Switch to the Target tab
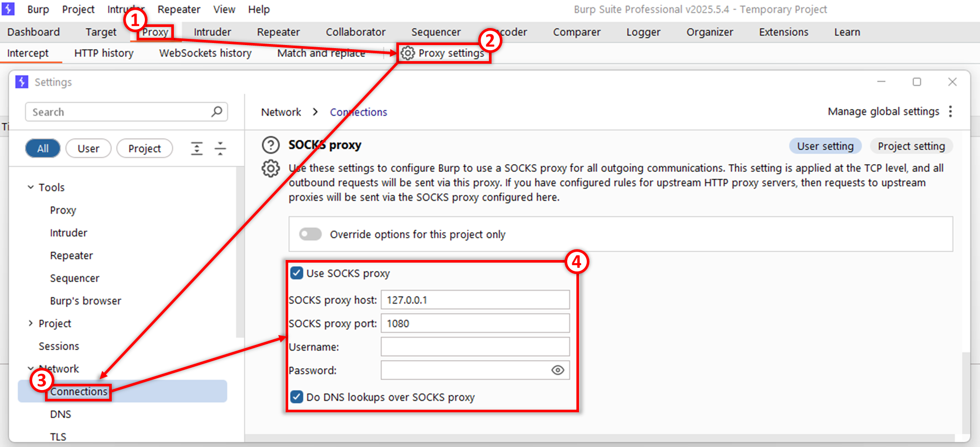This screenshot has width=980, height=447. [101, 32]
